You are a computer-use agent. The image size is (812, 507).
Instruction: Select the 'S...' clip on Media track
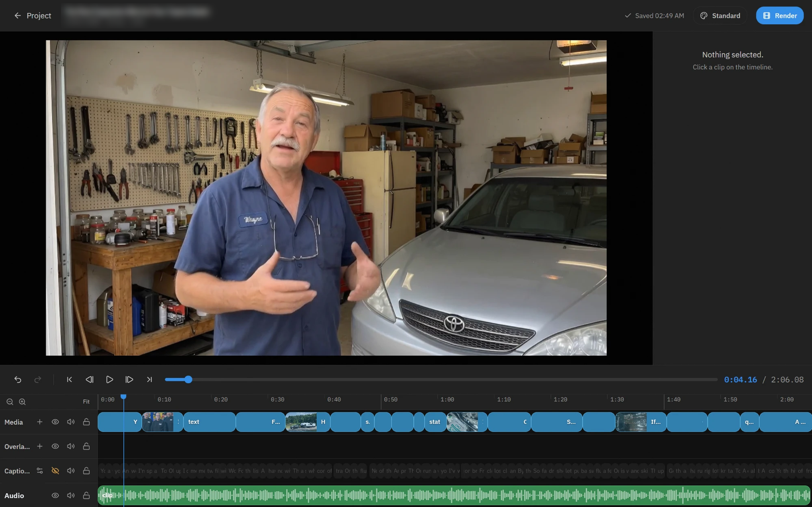click(x=557, y=422)
